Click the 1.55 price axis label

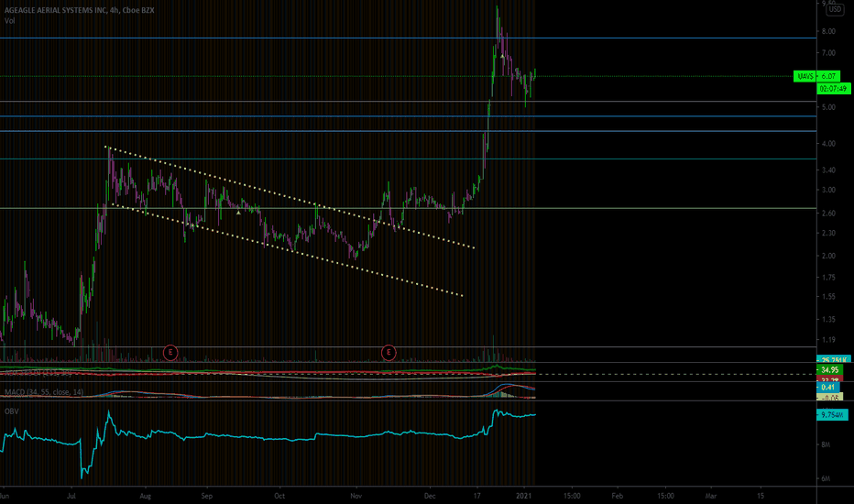(828, 297)
